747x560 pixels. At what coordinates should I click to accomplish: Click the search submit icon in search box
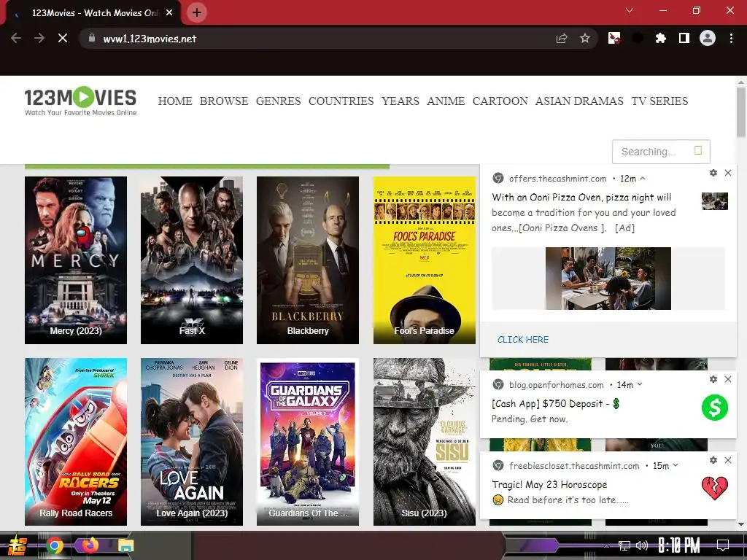point(698,150)
